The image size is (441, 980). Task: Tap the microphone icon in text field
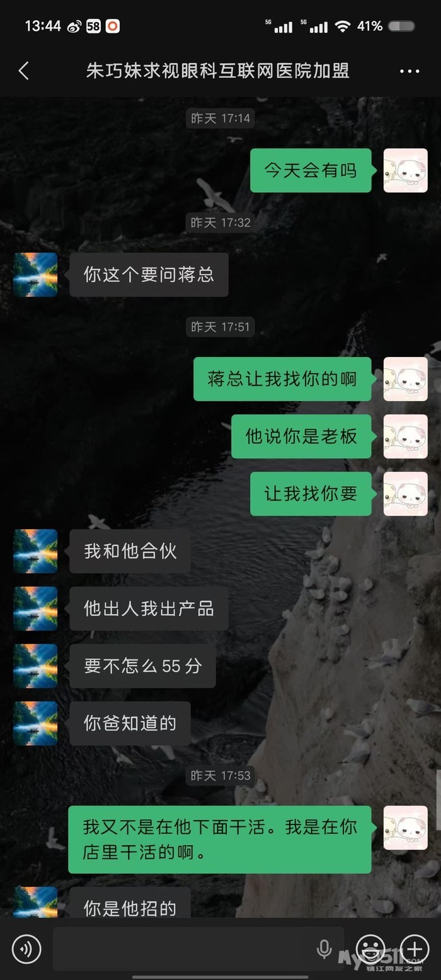pyautogui.click(x=324, y=949)
